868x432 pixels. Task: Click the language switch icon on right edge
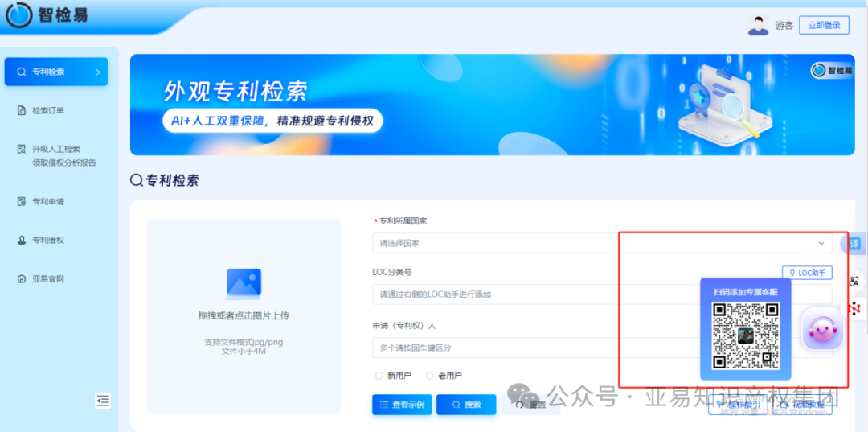[854, 281]
